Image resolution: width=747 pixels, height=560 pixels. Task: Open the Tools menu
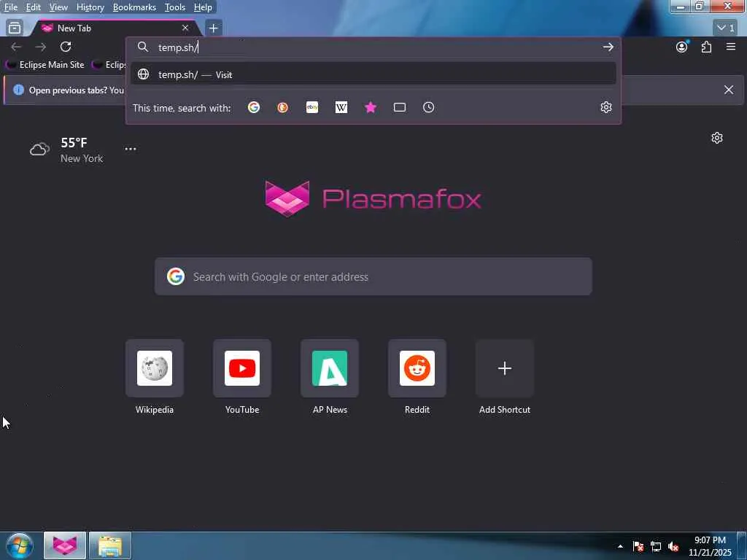pyautogui.click(x=174, y=7)
